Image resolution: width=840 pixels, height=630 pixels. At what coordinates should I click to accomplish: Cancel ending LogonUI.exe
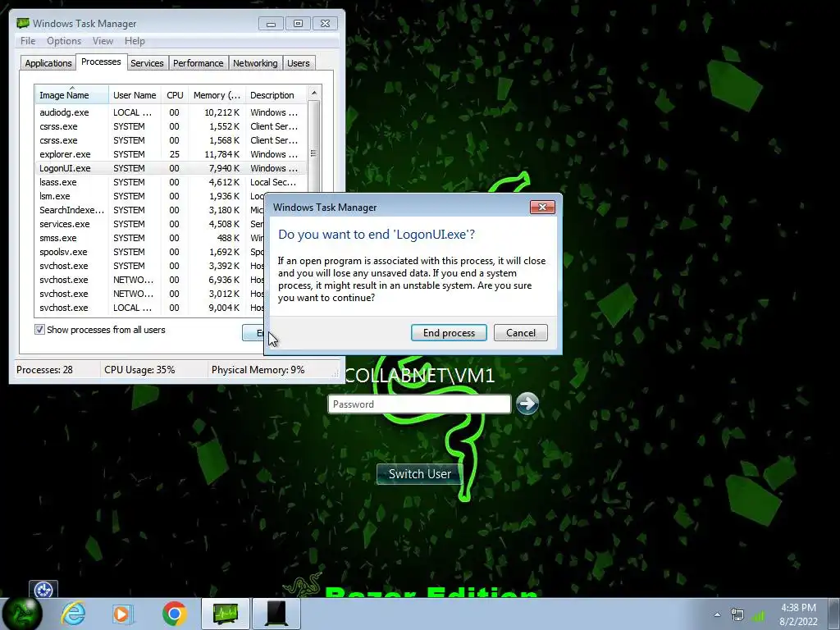click(x=521, y=333)
